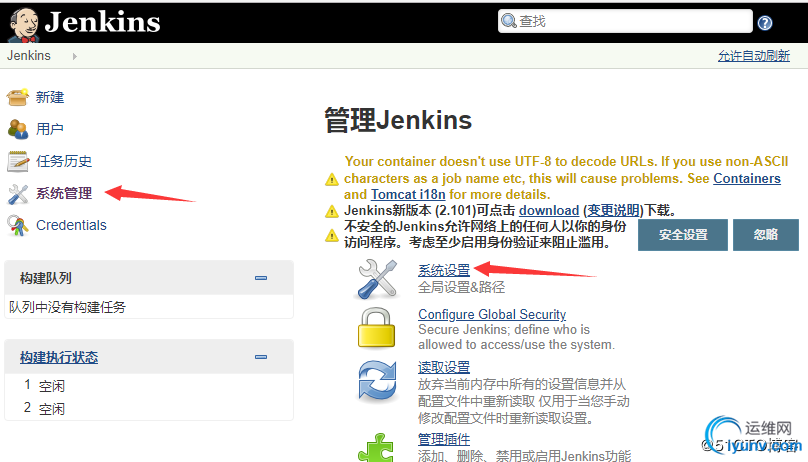Click the 读取设置 reload arrows icon

[378, 381]
